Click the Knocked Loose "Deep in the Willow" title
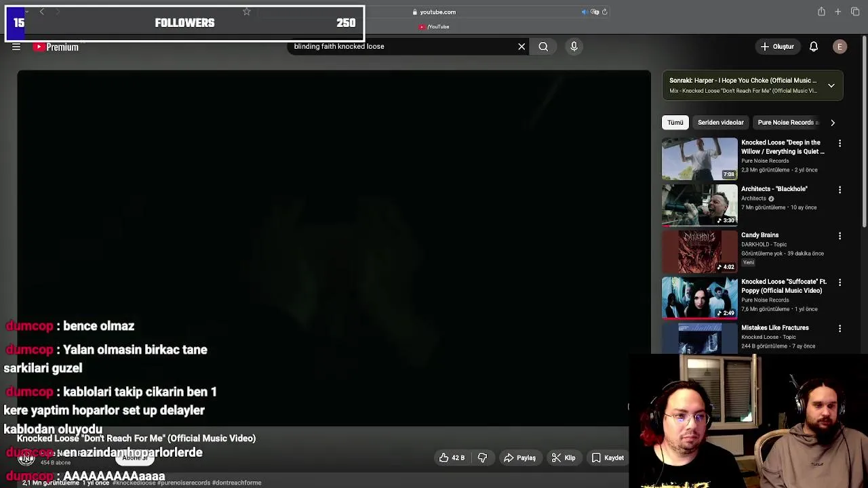This screenshot has width=868, height=488. (783, 147)
